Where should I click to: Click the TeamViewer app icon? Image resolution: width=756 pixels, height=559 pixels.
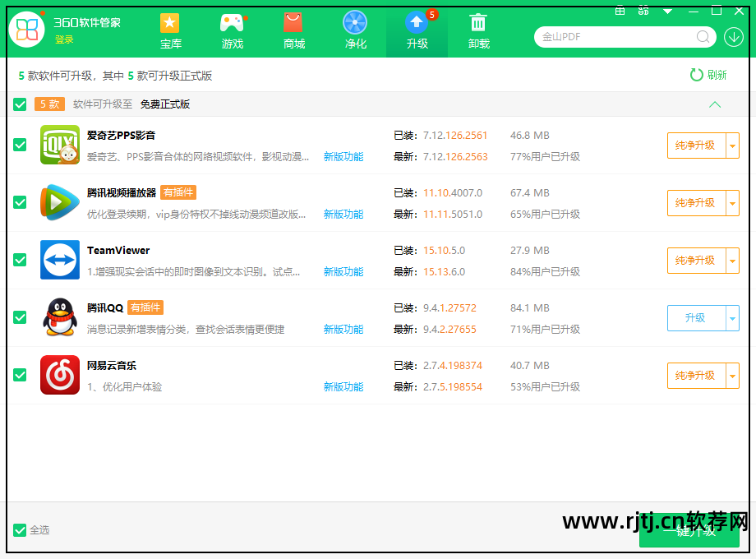[x=60, y=260]
